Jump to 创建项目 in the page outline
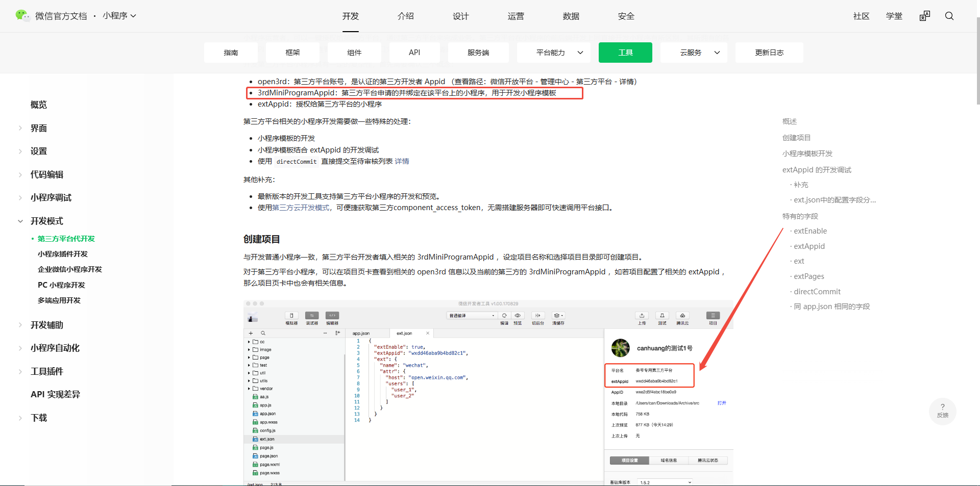This screenshot has width=980, height=486. 797,138
